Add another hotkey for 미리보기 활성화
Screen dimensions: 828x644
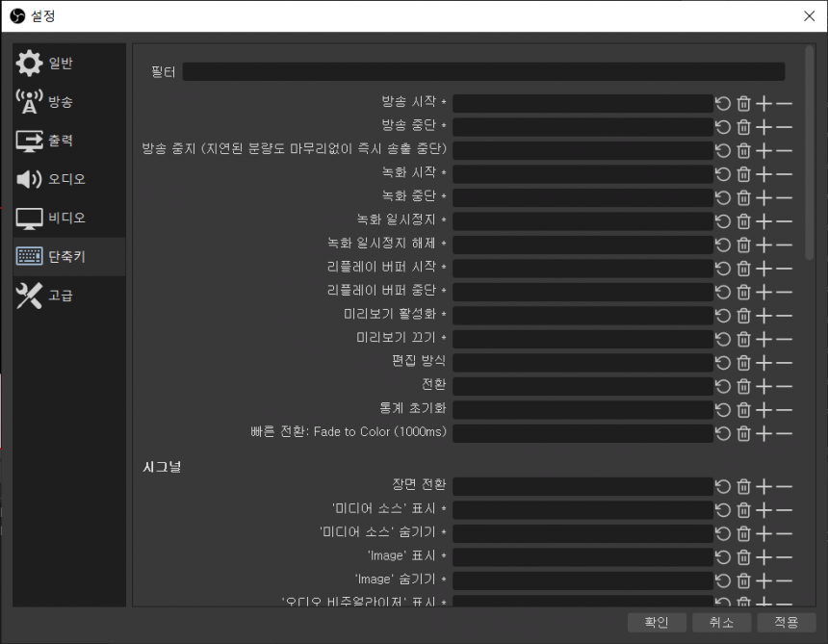pyautogui.click(x=763, y=315)
